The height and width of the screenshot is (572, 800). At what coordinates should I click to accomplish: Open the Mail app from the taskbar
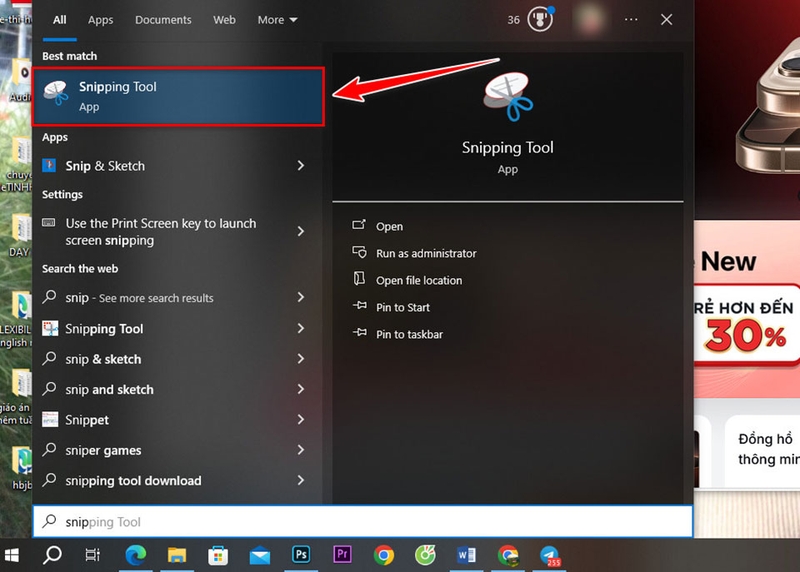pos(260,555)
